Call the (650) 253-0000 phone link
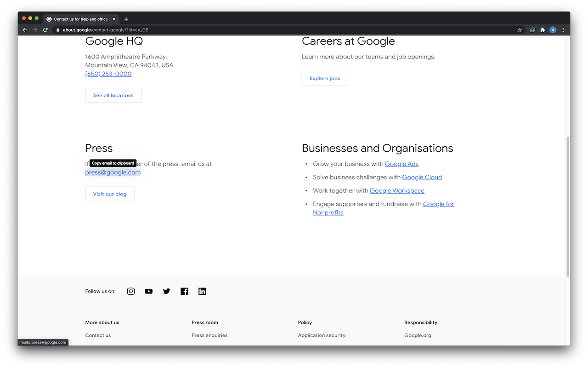588x368 pixels. [108, 74]
